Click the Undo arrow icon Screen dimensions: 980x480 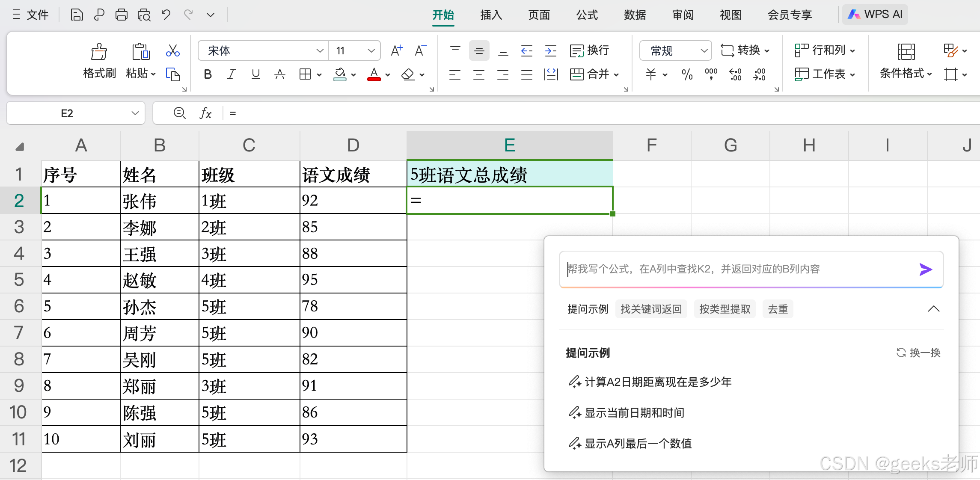(x=166, y=15)
